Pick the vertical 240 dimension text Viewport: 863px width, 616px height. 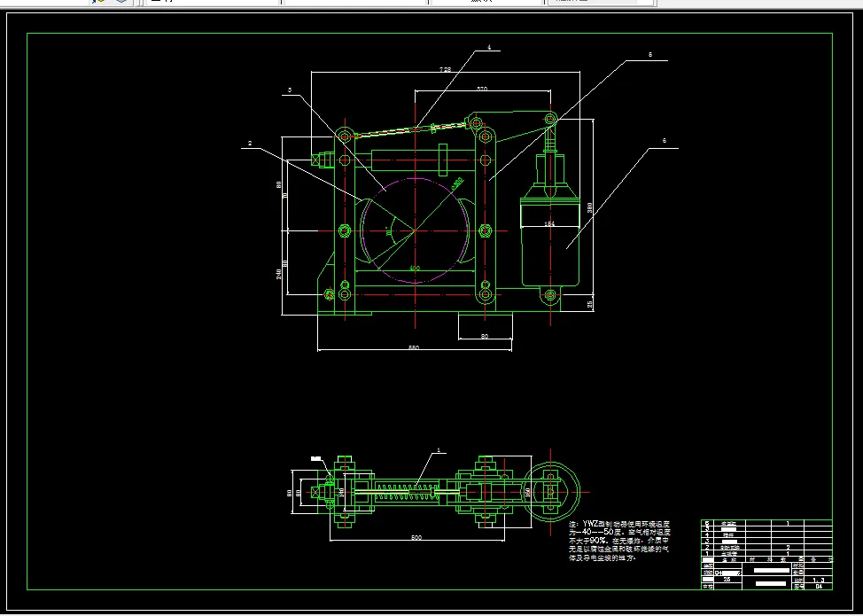click(x=279, y=273)
